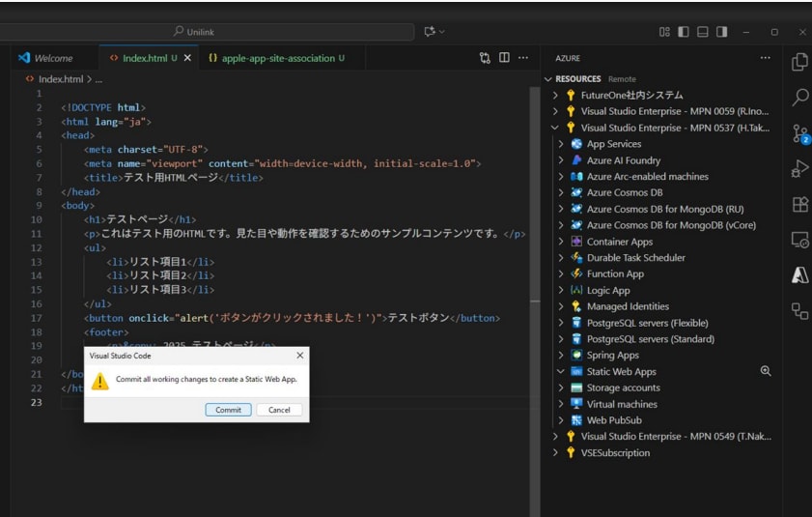Expand the Azure Cosmos DB node
This screenshot has height=517, width=812.
(561, 192)
